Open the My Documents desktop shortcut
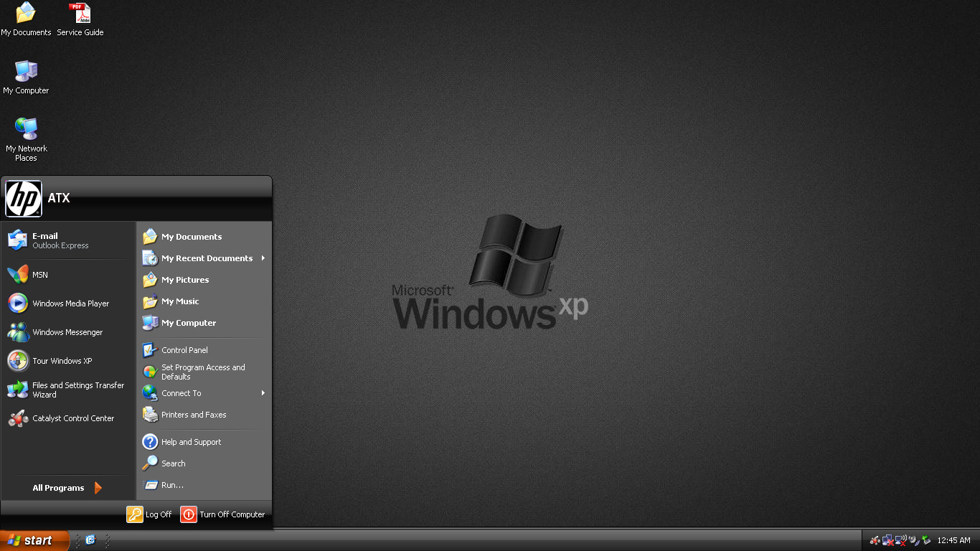 (26, 19)
